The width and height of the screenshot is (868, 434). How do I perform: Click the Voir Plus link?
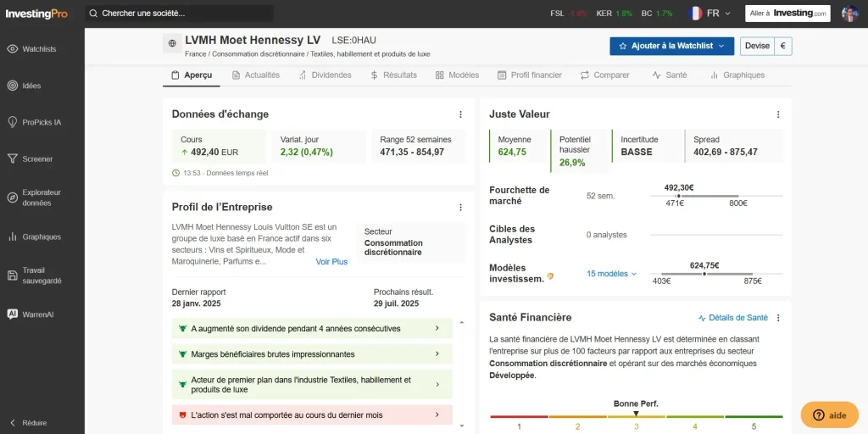coord(331,262)
